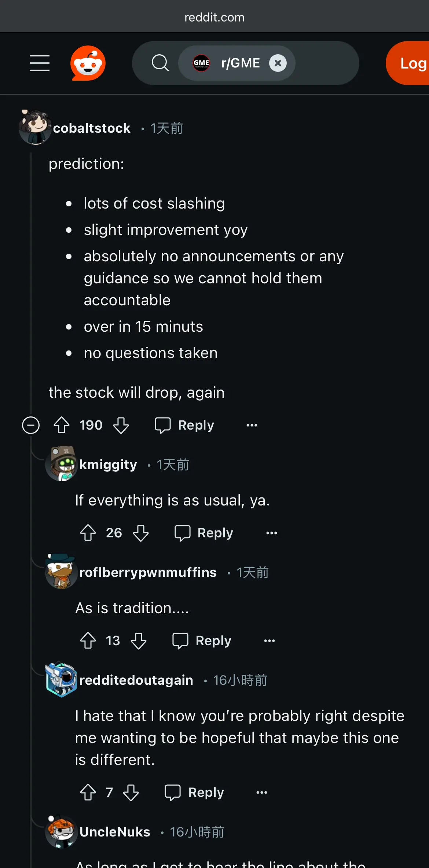Downvote cobaltstock's prediction comment
This screenshot has width=429, height=868.
121,425
